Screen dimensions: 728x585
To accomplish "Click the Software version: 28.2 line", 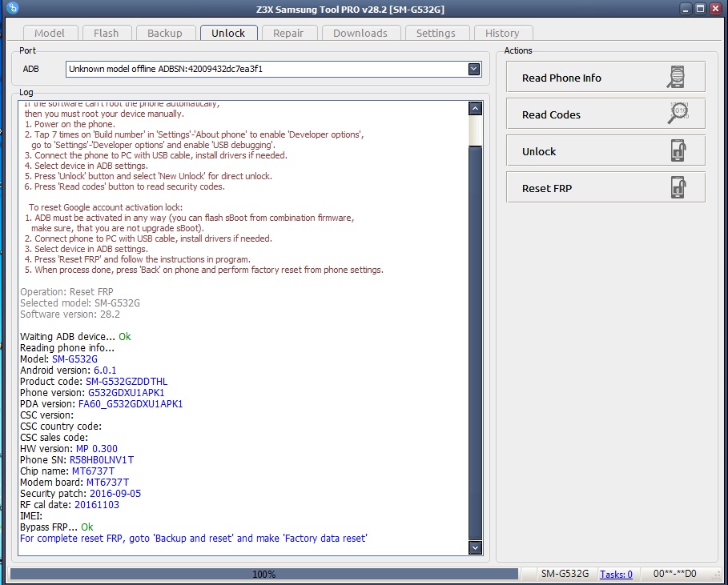I will click(x=70, y=314).
